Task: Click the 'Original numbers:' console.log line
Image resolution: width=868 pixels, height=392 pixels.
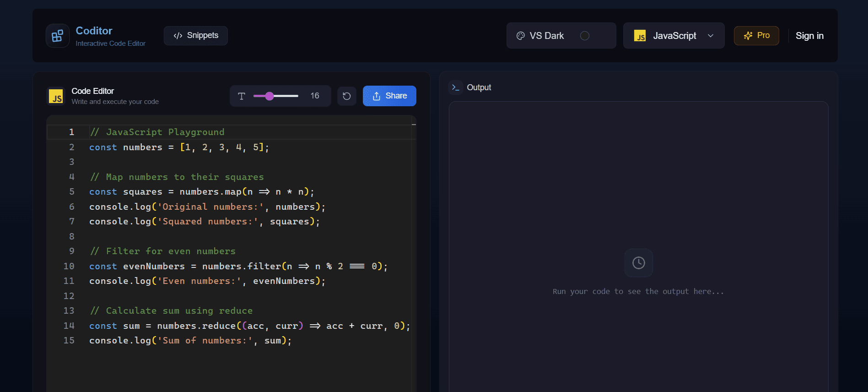Action: 207,207
